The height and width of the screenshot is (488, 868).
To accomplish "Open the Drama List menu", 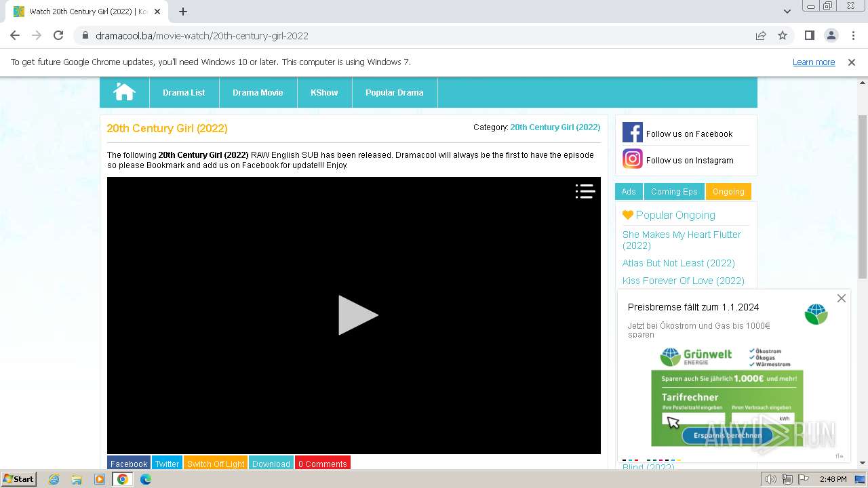I will [x=184, y=92].
